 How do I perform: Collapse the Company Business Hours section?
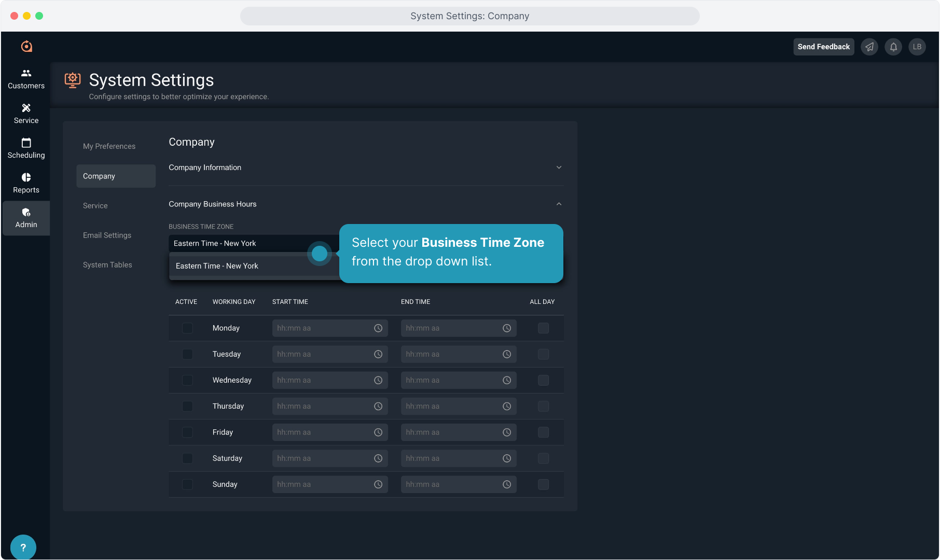coord(559,204)
